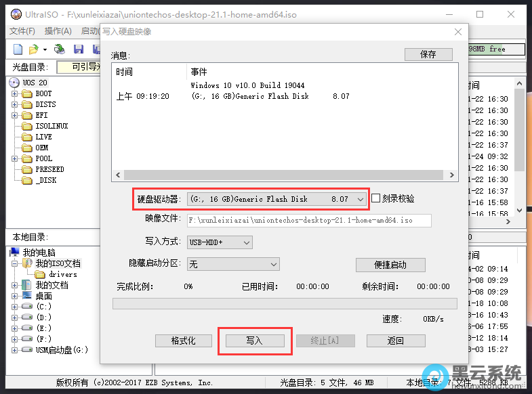This screenshot has width=532, height=394.
Task: Open the 文件(F) menu
Action: tap(22, 31)
